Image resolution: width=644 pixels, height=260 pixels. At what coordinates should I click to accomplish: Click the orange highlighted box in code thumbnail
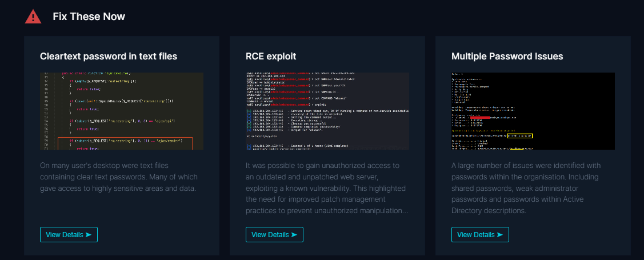tap(126, 143)
